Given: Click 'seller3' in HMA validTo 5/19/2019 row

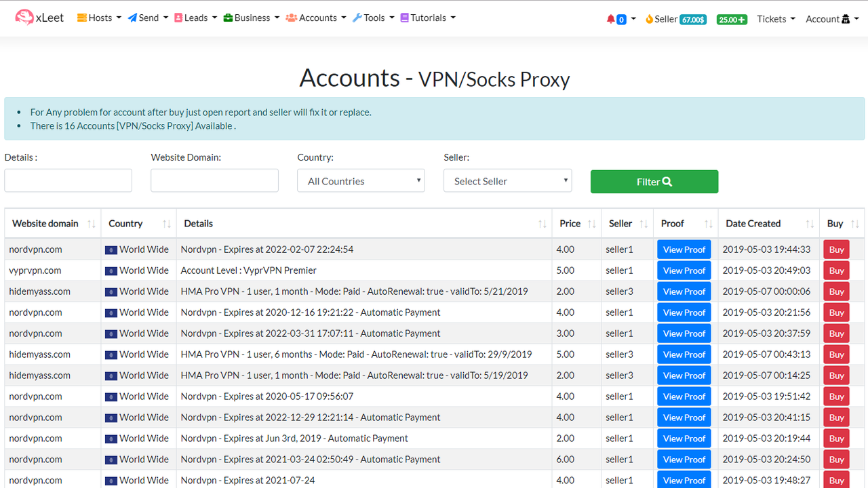Looking at the screenshot, I should [619, 375].
